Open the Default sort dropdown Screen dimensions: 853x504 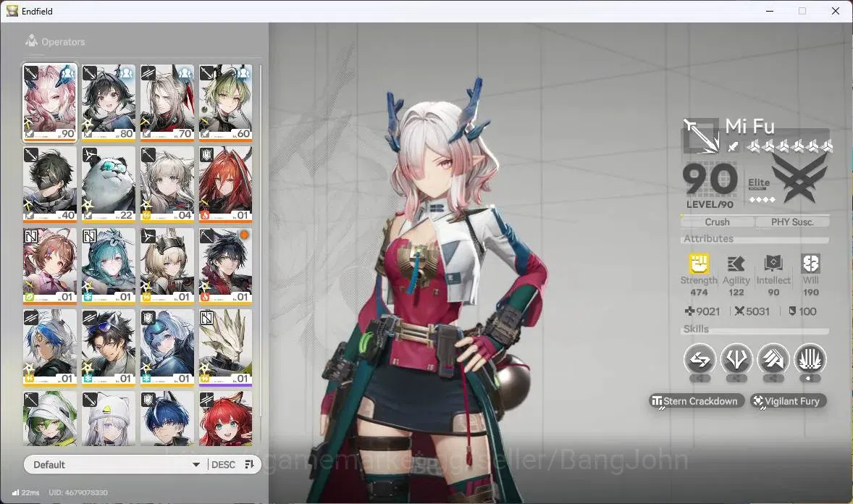[x=116, y=464]
